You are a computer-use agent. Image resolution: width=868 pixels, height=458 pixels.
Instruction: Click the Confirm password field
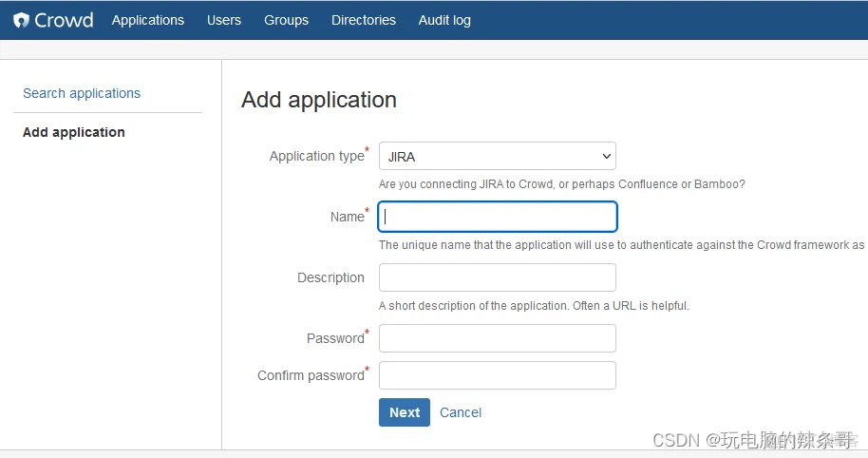point(497,375)
